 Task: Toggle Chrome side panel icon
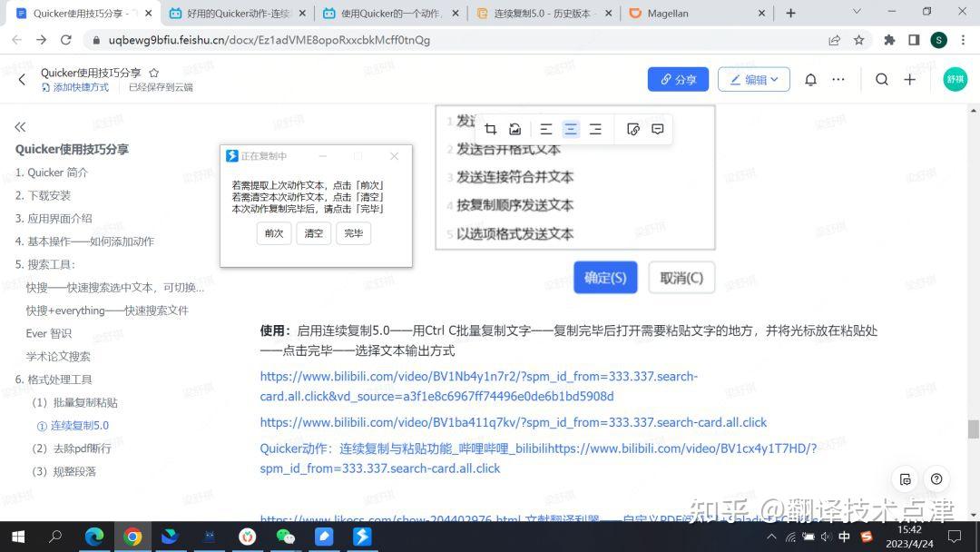tap(914, 40)
